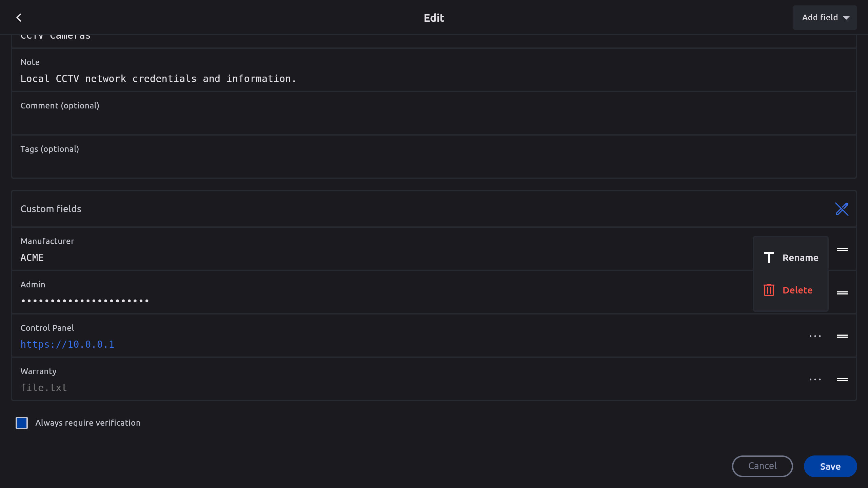
Task: Open Warranty field options menu
Action: click(815, 380)
